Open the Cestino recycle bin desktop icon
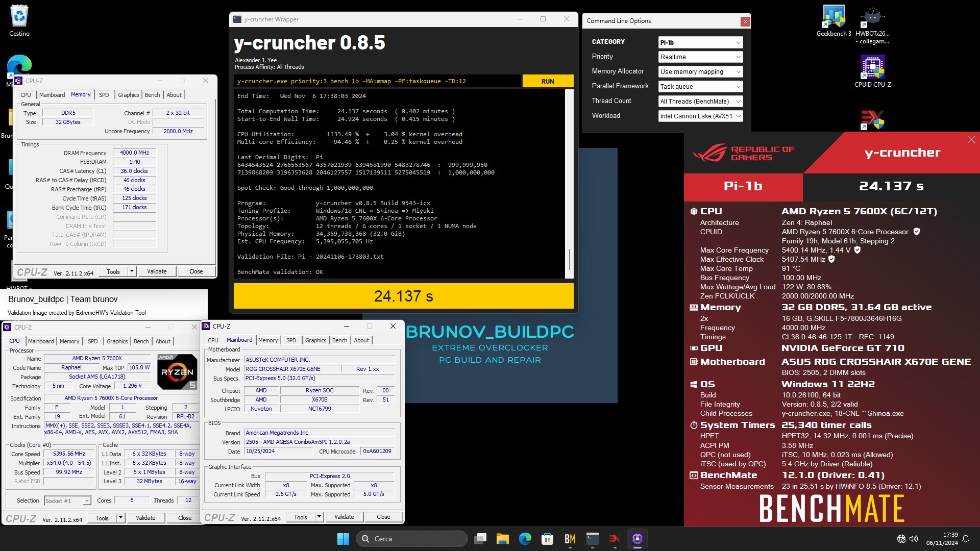This screenshot has width=980, height=551. 19,20
